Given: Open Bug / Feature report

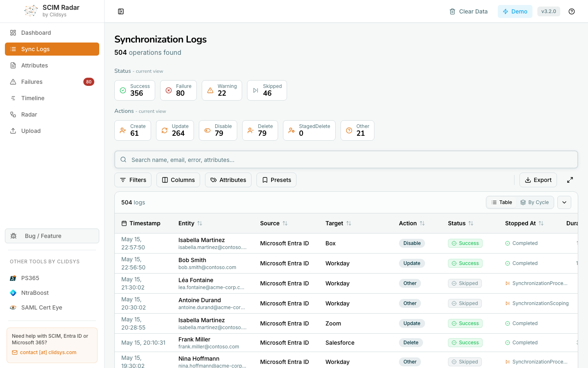Looking at the screenshot, I should 52,236.
